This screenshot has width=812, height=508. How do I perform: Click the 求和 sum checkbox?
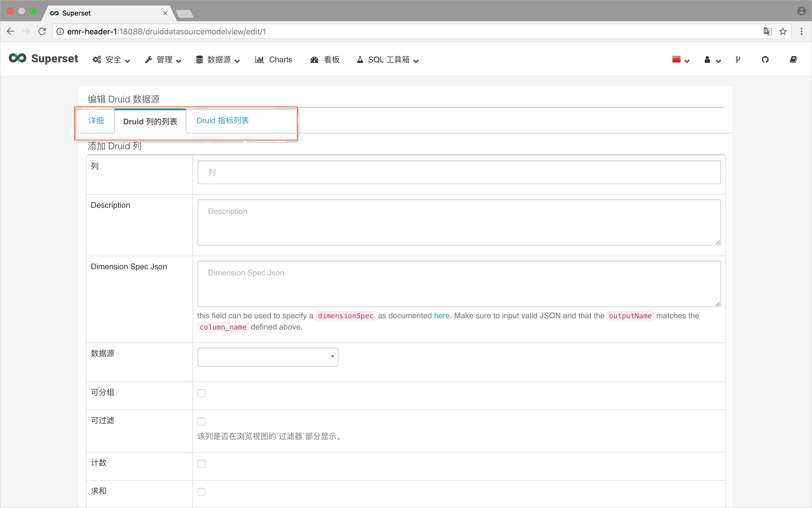point(202,492)
